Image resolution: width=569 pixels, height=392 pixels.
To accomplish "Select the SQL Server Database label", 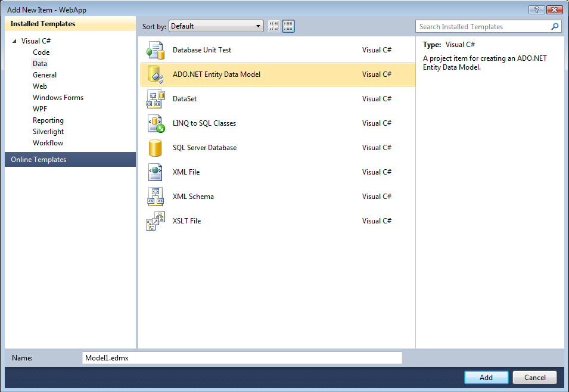I will pos(205,148).
